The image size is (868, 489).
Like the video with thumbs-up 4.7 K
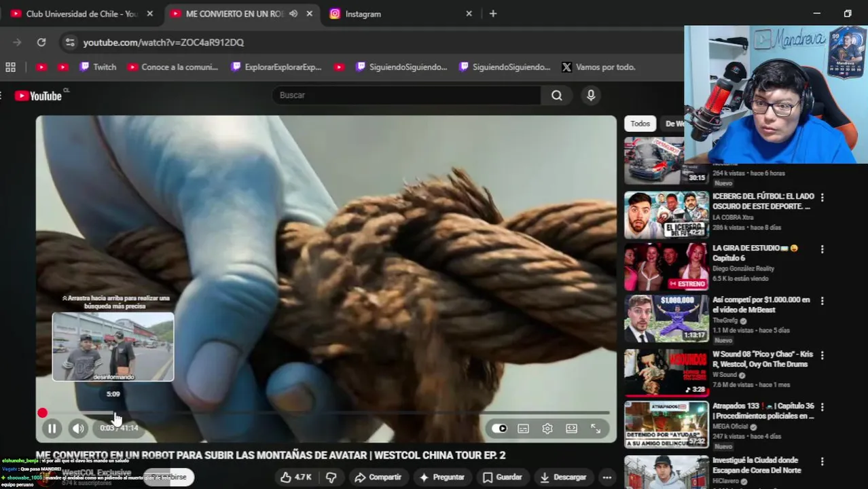tap(296, 477)
